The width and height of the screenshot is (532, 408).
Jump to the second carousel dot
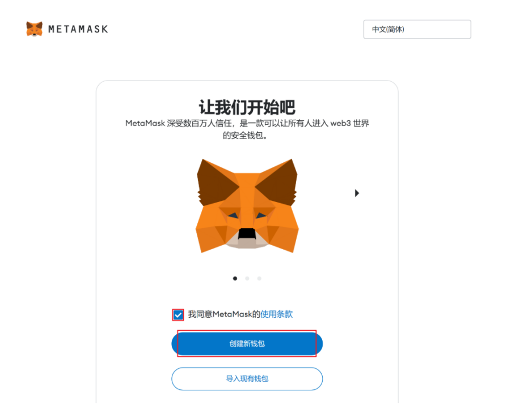click(x=247, y=278)
